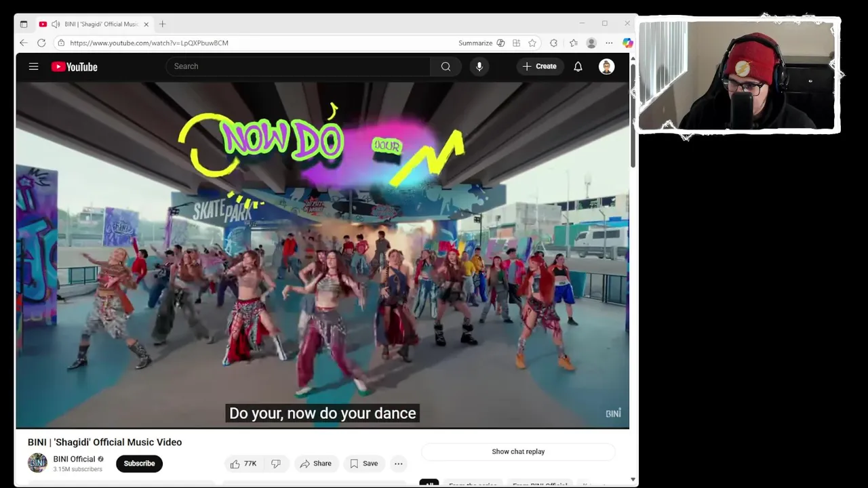
Task: Save the video to a playlist
Action: [364, 464]
